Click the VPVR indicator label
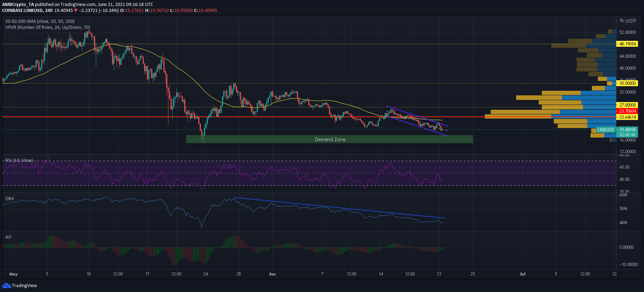Screen dimensions: 644x292 [x=48, y=27]
